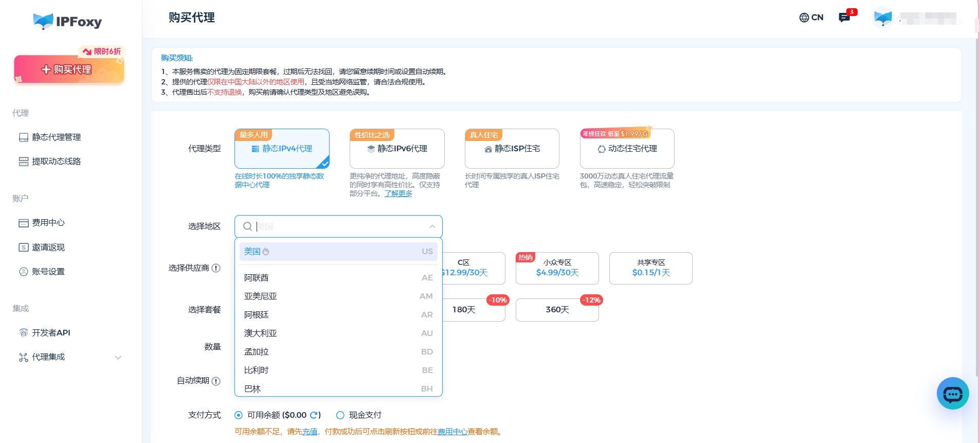The height and width of the screenshot is (443, 980).
Task: Choose 巴林 BH from region list
Action: (x=338, y=388)
